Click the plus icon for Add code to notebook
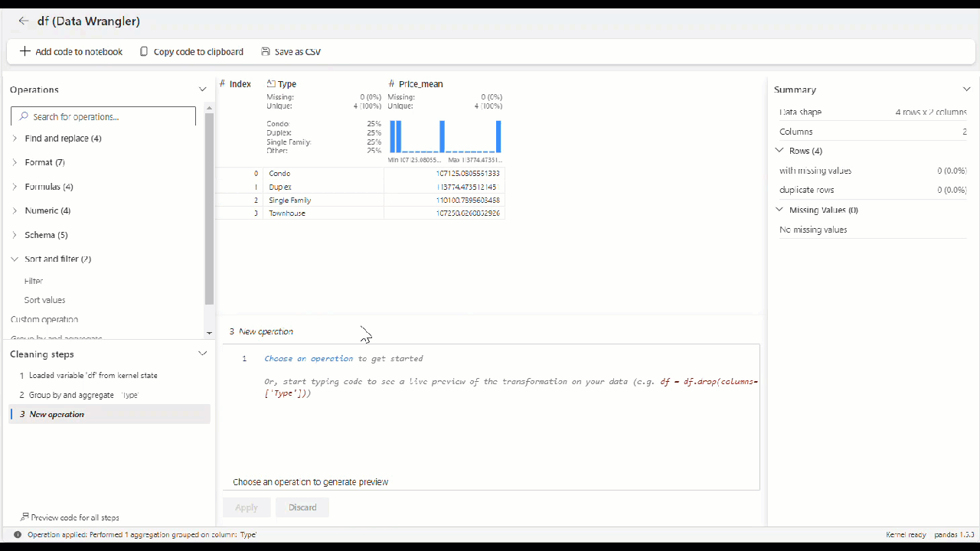Viewport: 980px width, 551px height. (x=25, y=51)
